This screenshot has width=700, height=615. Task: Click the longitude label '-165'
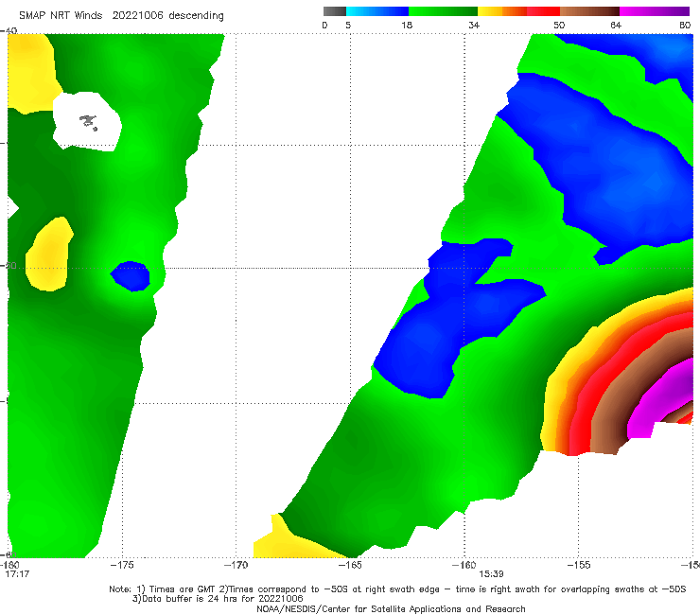tap(350, 565)
